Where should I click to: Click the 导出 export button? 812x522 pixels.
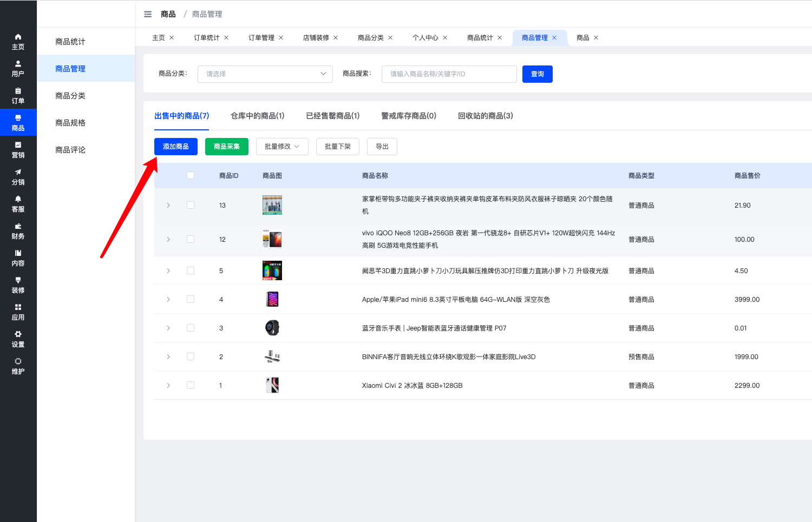pyautogui.click(x=382, y=147)
